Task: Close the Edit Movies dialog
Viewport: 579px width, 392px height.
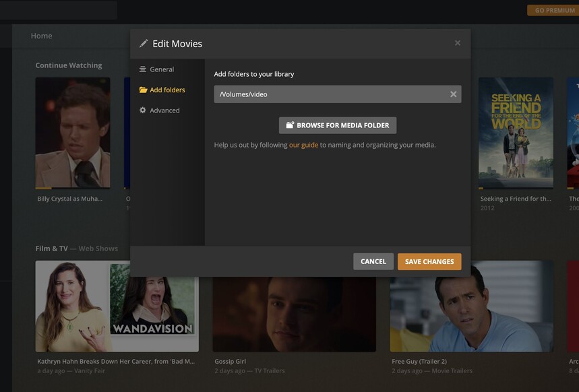Action: (x=458, y=43)
